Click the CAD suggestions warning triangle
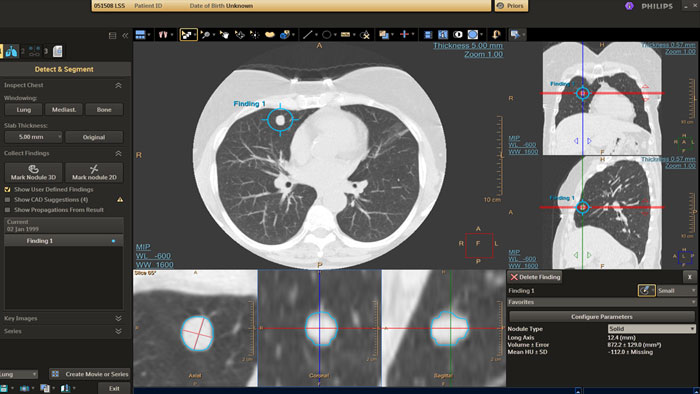Screen dimensions: 700x394 120,199
